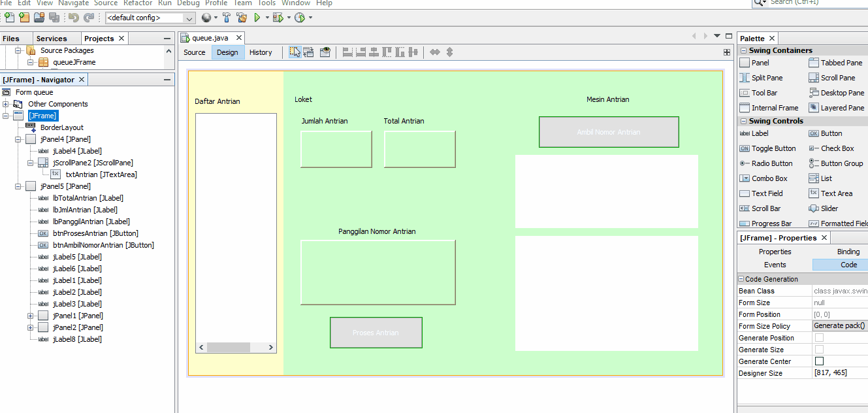Switch to the Source view of queue.java

pyautogui.click(x=194, y=52)
